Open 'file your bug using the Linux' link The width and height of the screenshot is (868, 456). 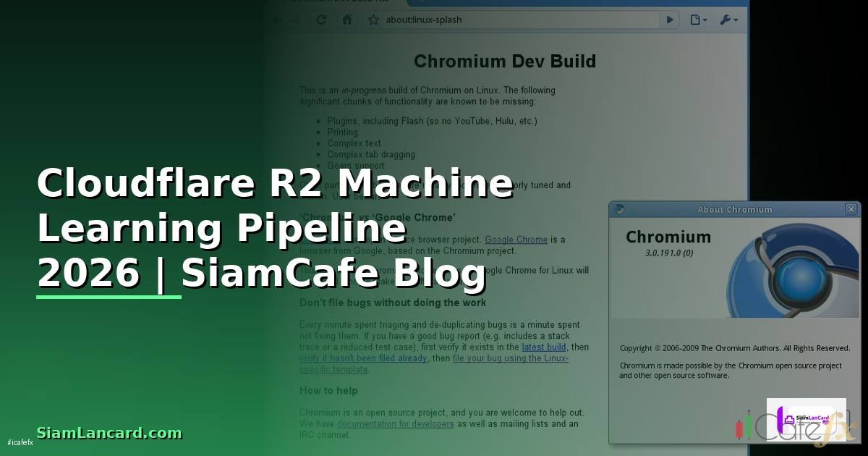tap(511, 358)
